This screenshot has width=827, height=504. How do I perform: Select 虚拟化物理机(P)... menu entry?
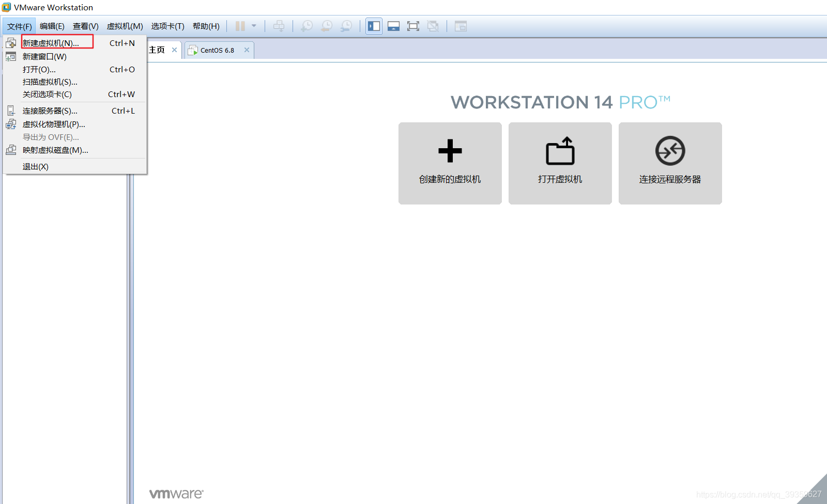(x=75, y=124)
